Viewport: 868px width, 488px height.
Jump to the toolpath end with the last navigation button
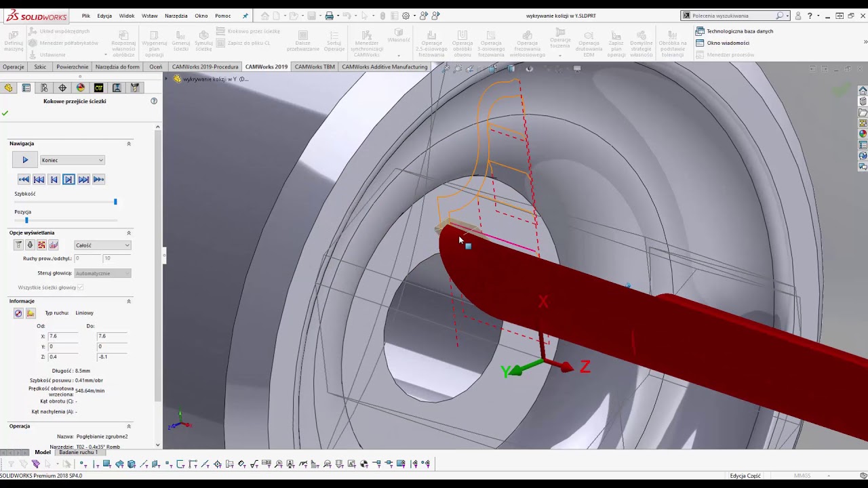point(98,180)
